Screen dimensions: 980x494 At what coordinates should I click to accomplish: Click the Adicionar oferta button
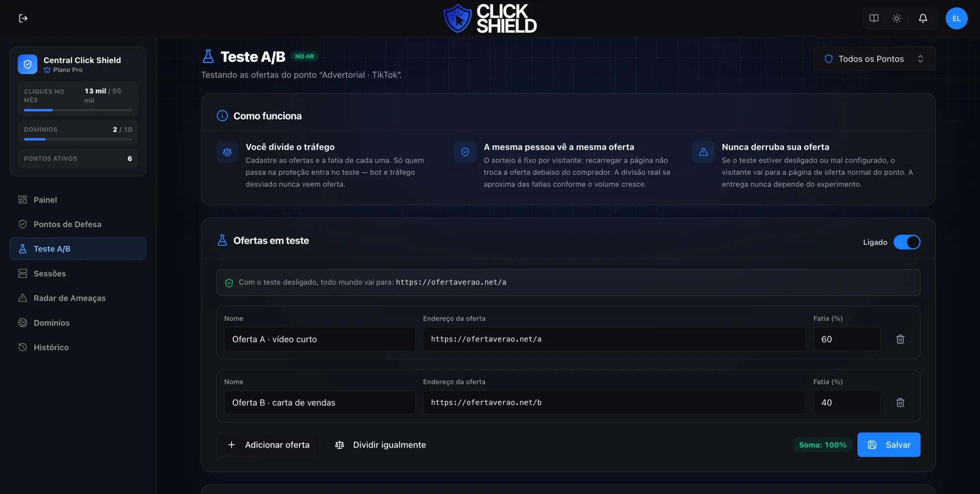[268, 445]
